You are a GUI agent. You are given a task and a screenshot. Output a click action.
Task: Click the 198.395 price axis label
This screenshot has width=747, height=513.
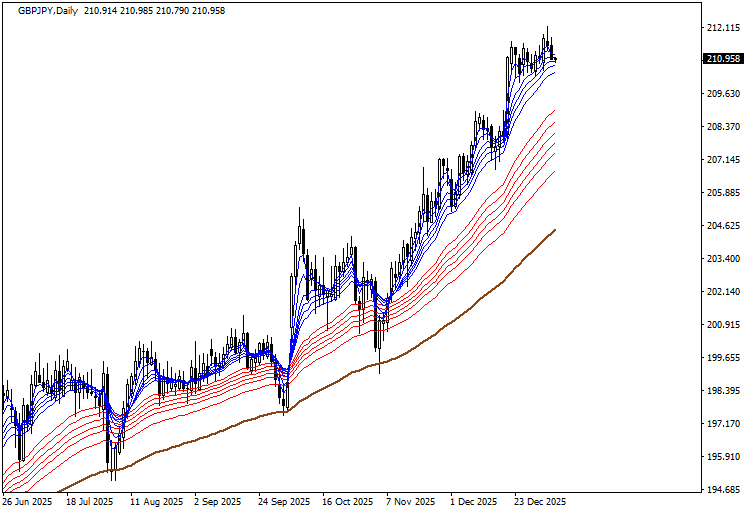tap(722, 391)
